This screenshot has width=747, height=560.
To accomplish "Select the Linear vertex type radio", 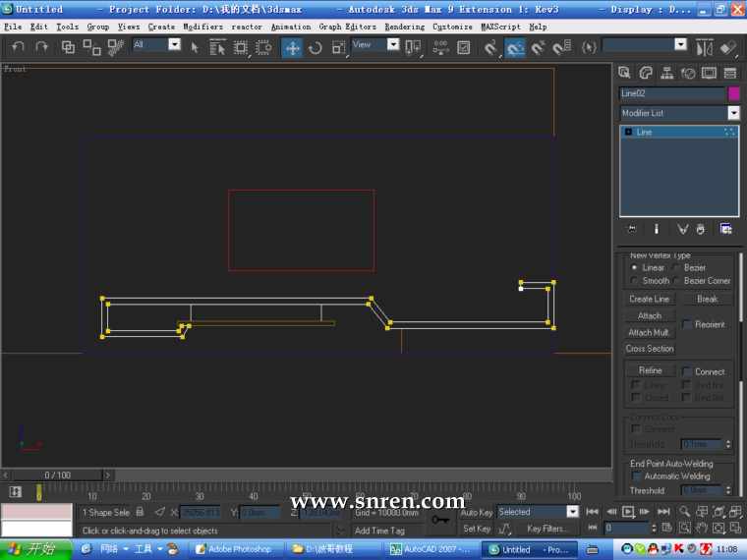I will [x=634, y=267].
